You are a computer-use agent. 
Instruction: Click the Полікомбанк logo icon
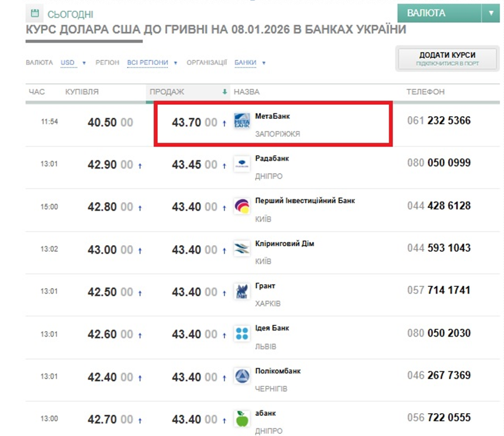pos(242,376)
